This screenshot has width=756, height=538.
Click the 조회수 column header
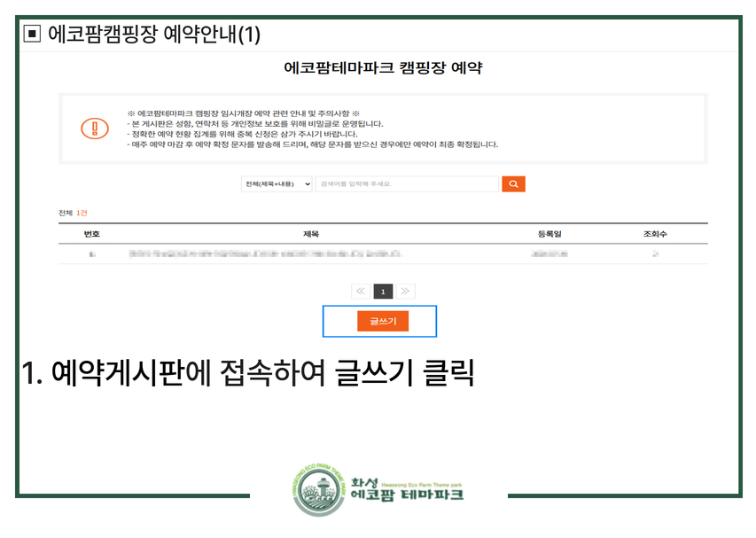(x=655, y=234)
